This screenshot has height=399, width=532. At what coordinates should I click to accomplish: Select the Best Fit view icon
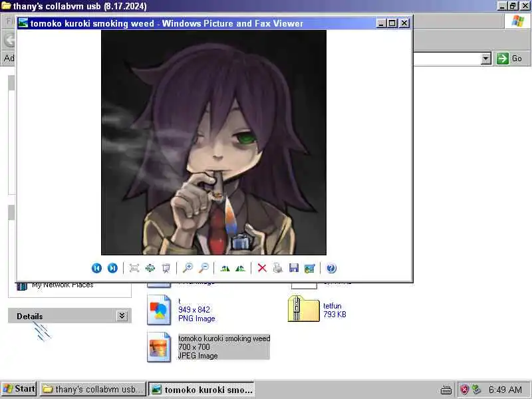134,268
